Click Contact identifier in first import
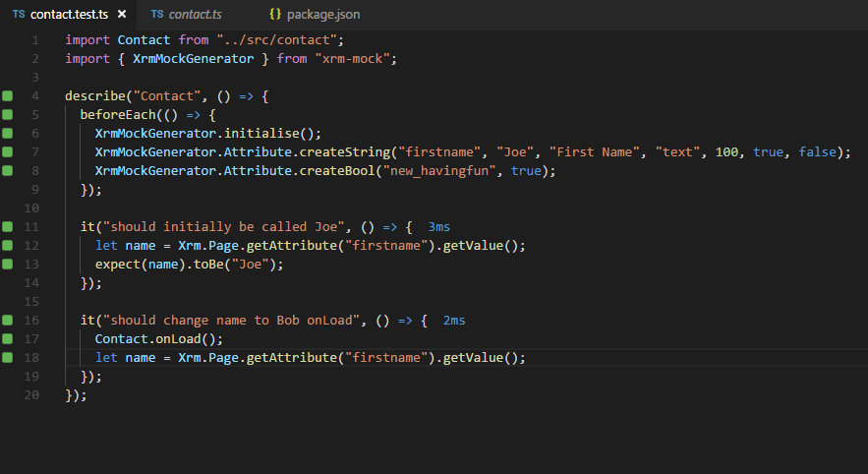 pyautogui.click(x=144, y=40)
